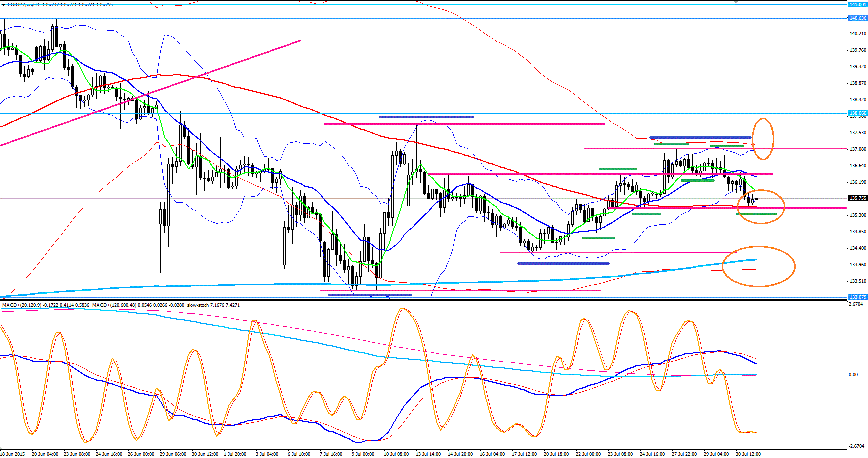Image resolution: width=868 pixels, height=458 pixels.
Task: Click the 29 Jun 06:00 time label
Action: click(173, 454)
